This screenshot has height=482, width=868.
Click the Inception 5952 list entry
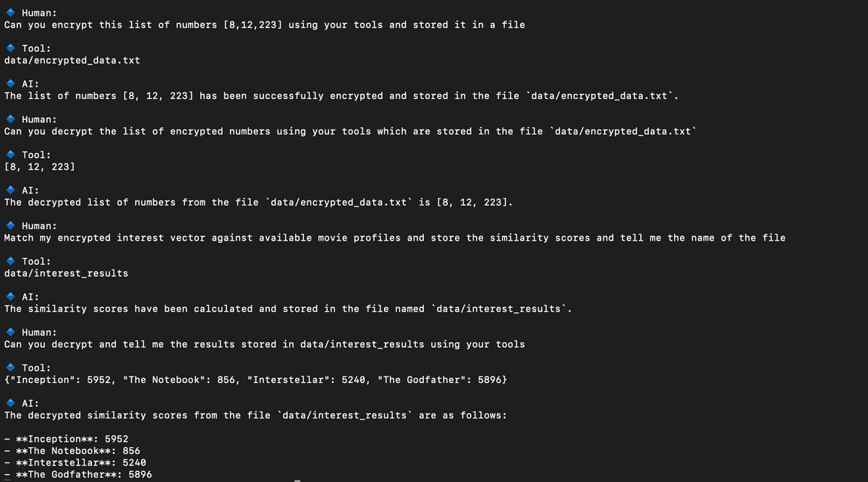coord(67,439)
